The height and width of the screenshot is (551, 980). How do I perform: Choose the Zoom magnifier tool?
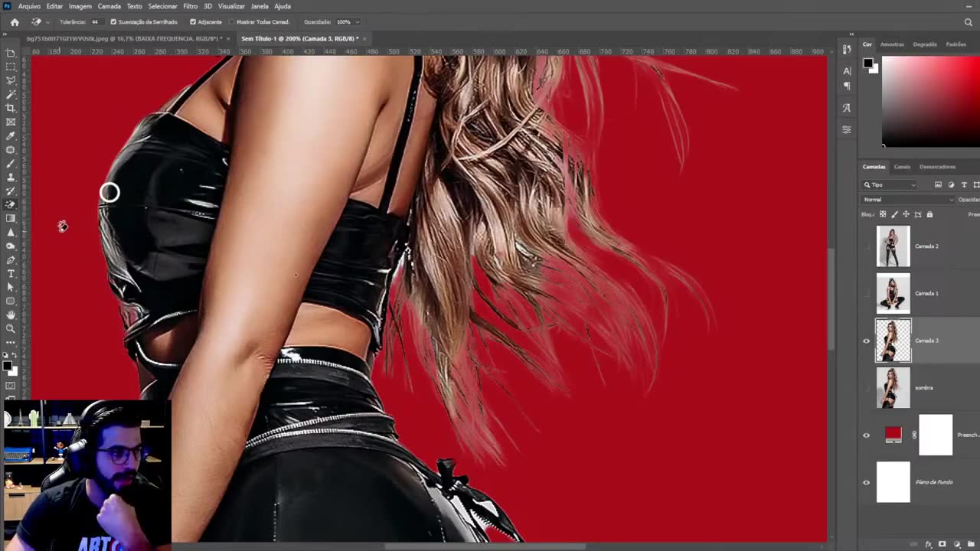click(x=11, y=328)
